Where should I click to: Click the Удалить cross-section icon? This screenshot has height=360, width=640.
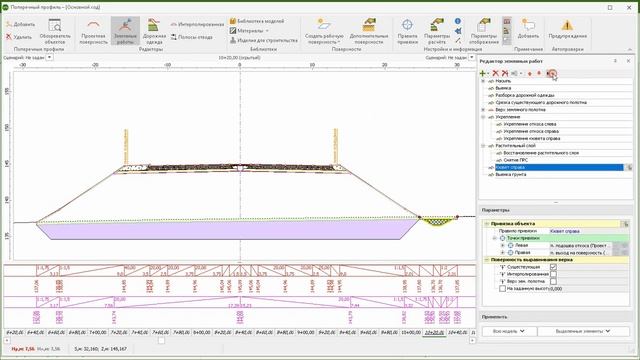pos(9,37)
